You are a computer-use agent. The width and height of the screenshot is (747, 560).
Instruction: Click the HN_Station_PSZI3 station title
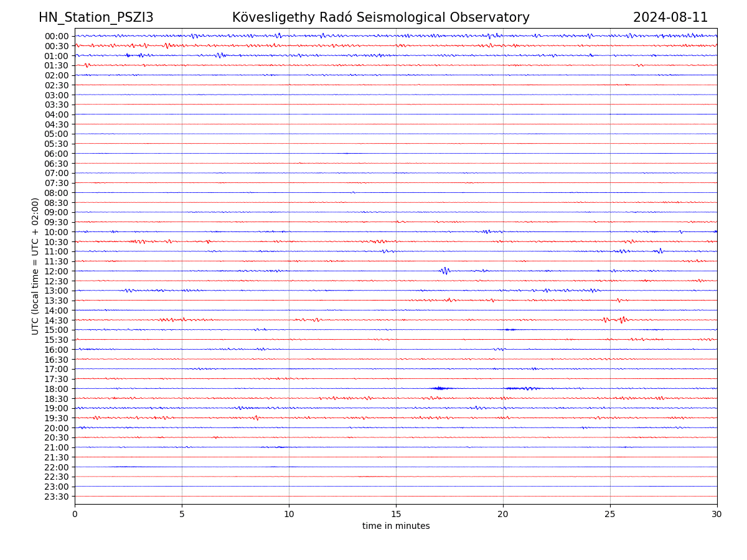(96, 17)
